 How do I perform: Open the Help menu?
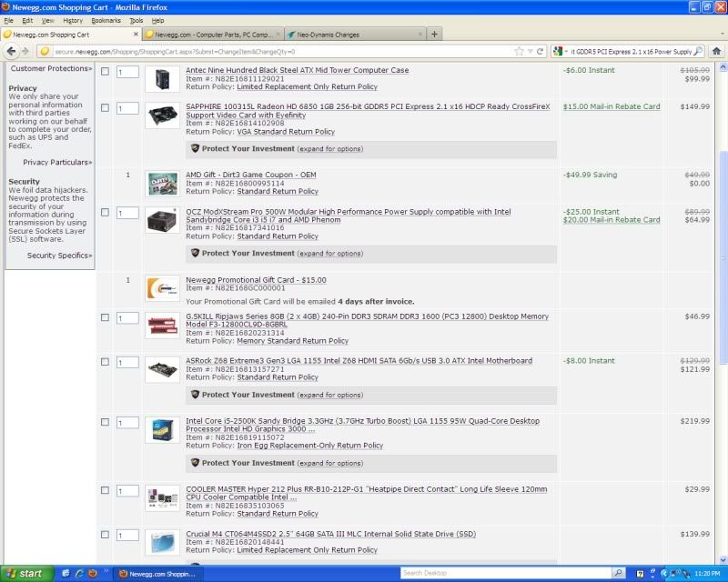(157, 21)
